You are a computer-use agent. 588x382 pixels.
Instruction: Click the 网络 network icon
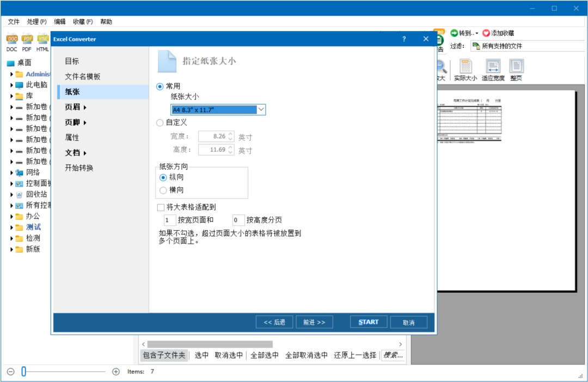click(19, 172)
